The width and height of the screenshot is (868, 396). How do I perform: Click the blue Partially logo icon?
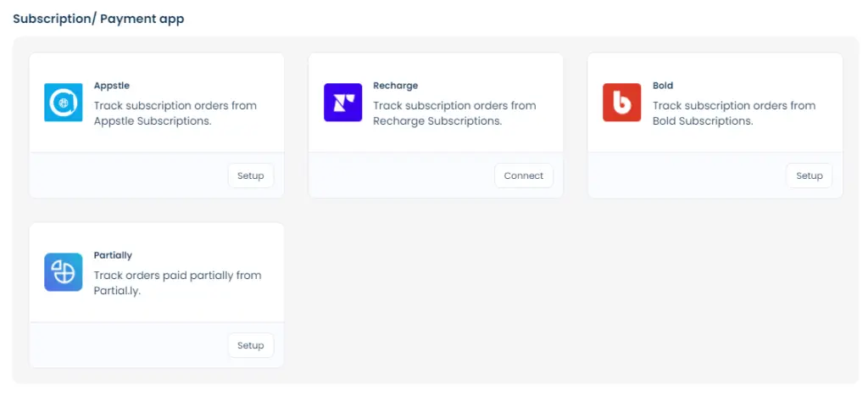(63, 272)
